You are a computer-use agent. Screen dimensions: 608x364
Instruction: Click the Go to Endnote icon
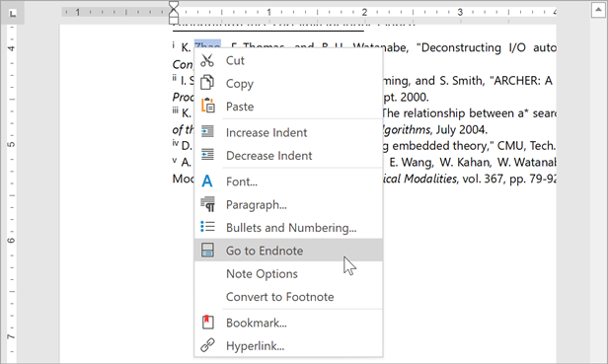(x=207, y=250)
